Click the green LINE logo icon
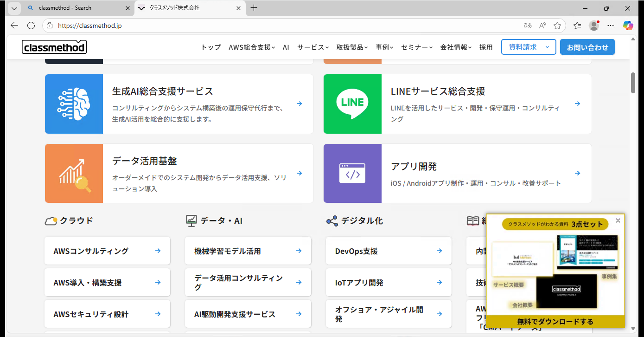Image resolution: width=644 pixels, height=337 pixels. (x=352, y=104)
